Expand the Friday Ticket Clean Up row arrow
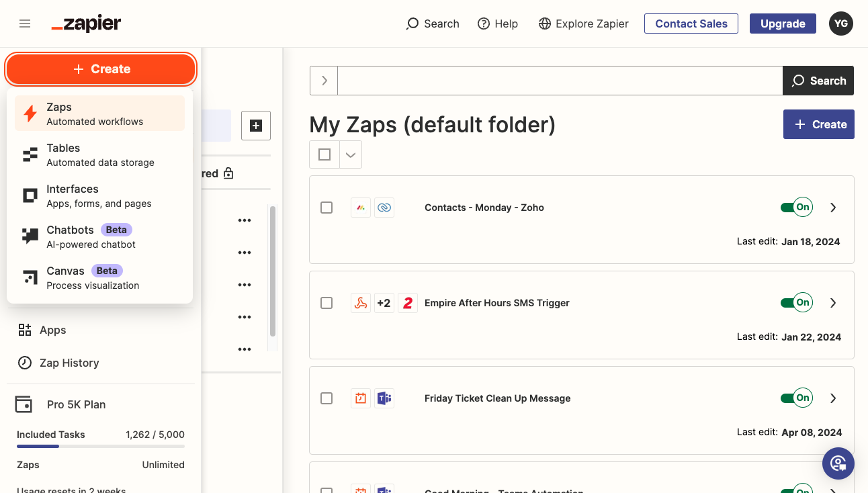 833,398
